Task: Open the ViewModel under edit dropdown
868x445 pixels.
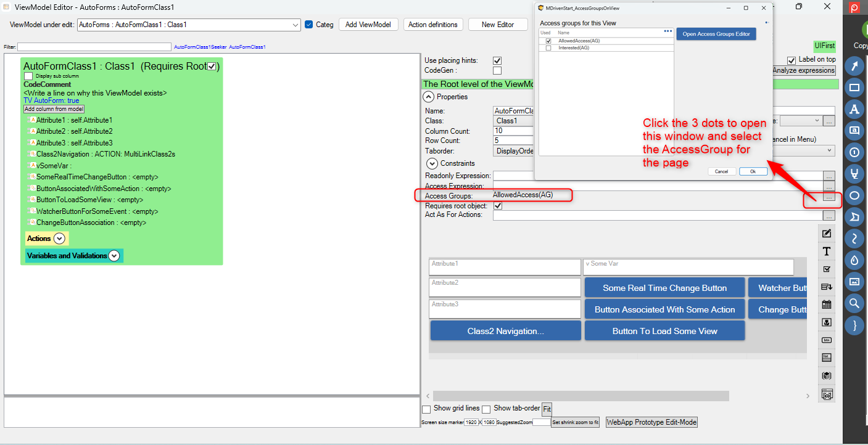Action: coord(295,25)
